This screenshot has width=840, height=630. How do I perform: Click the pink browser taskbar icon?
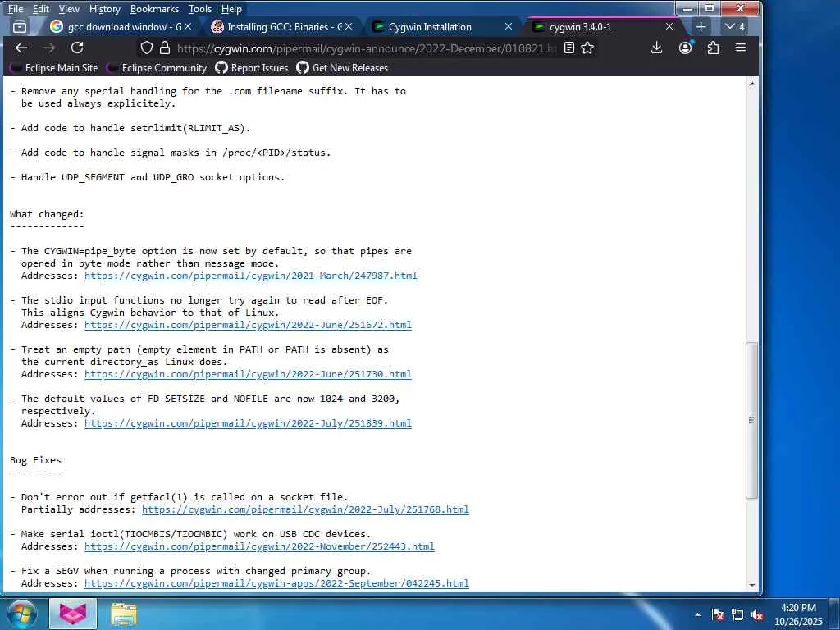click(x=73, y=614)
